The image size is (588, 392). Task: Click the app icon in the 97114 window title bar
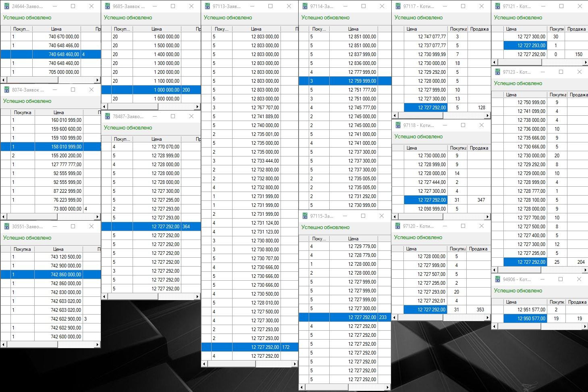coord(305,6)
